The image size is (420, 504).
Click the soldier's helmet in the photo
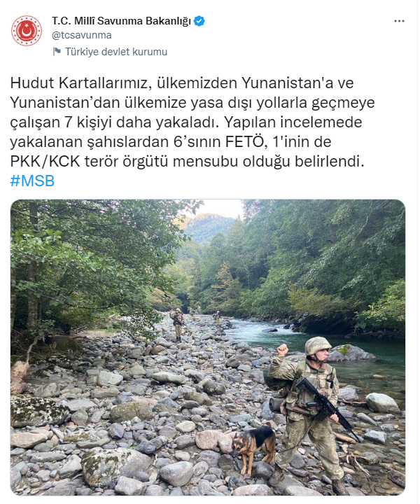[x=318, y=346]
